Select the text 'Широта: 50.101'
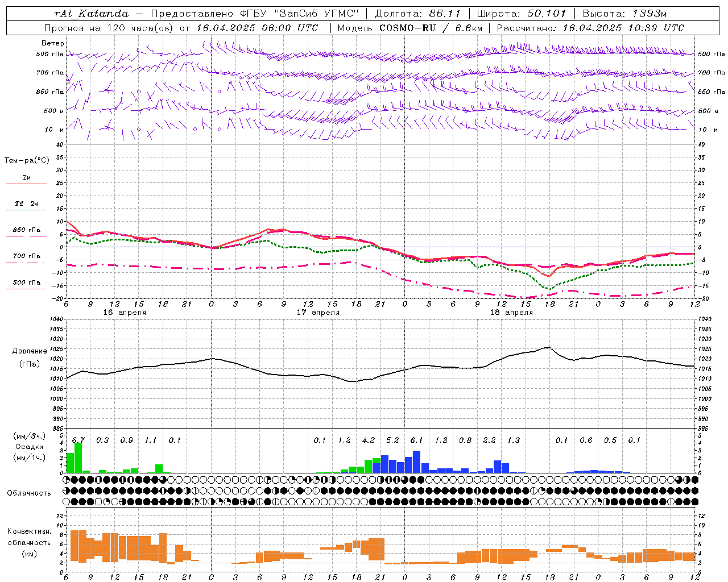The image size is (728, 582). click(x=522, y=14)
